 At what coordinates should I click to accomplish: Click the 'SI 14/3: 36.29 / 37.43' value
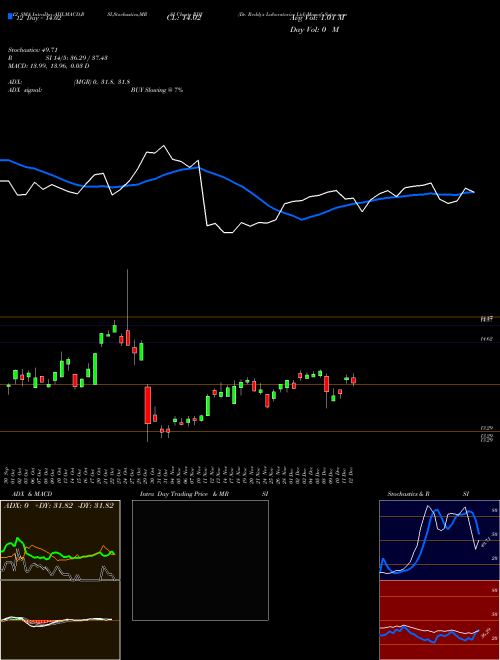coord(77,58)
